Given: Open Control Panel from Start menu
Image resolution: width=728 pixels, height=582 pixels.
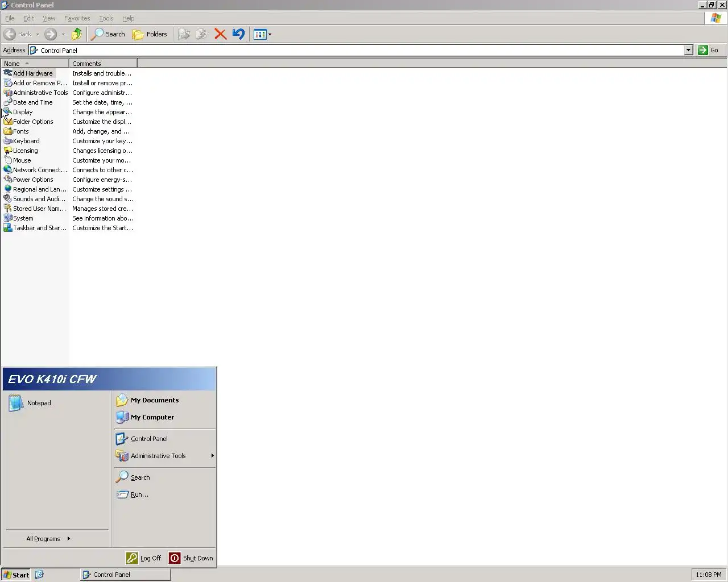Looking at the screenshot, I should click(x=165, y=439).
